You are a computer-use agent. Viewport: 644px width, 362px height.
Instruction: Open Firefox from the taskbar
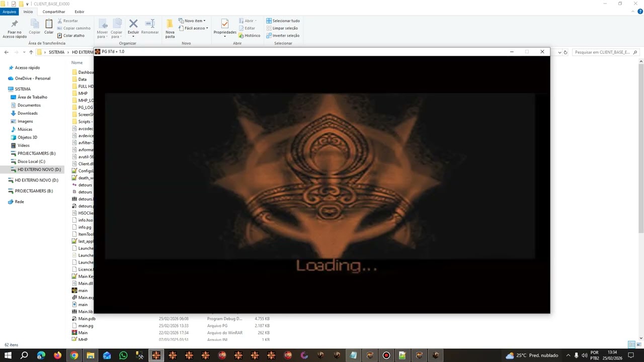click(x=57, y=355)
